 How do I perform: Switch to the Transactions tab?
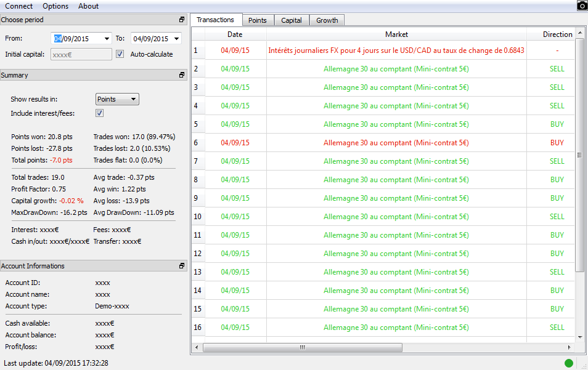(215, 20)
